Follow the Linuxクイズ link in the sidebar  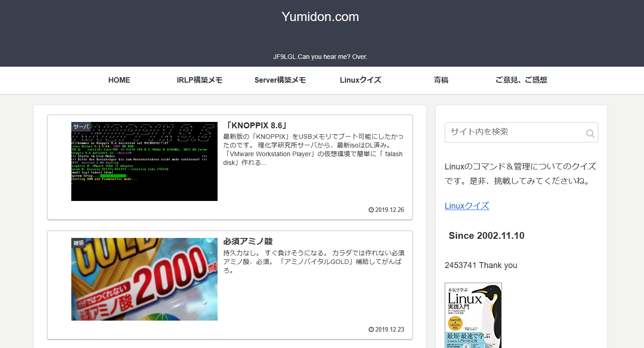(x=467, y=206)
